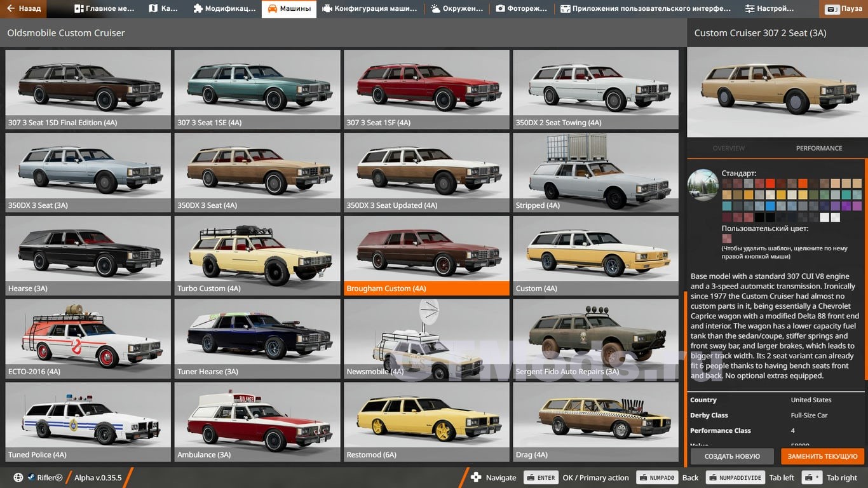This screenshot has height=488, width=868.
Task: Click the Стандарт: label
Action: tap(739, 173)
